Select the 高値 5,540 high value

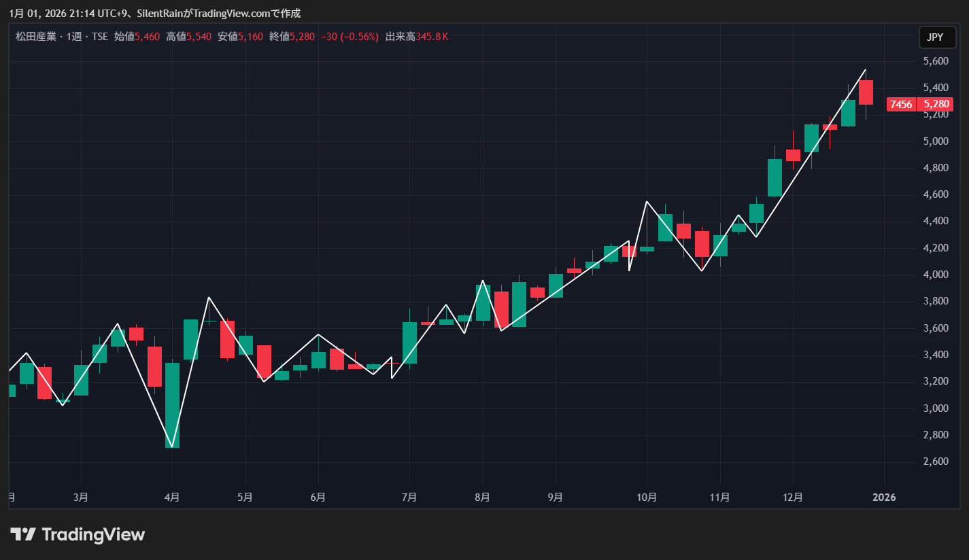(189, 37)
